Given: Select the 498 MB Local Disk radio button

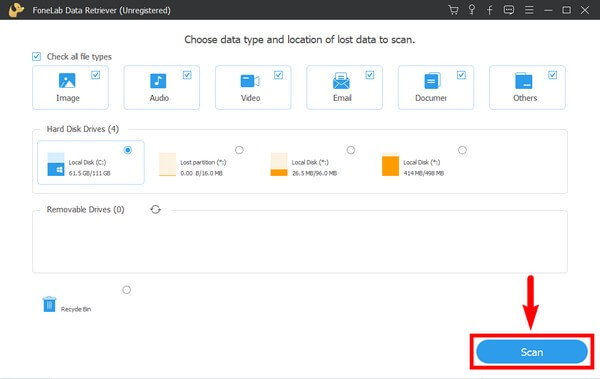Looking at the screenshot, I should pos(462,150).
